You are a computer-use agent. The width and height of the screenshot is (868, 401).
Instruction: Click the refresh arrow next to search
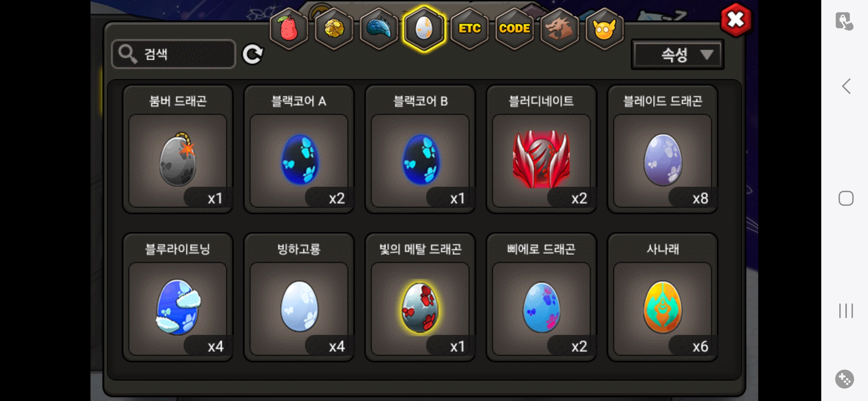click(x=253, y=54)
